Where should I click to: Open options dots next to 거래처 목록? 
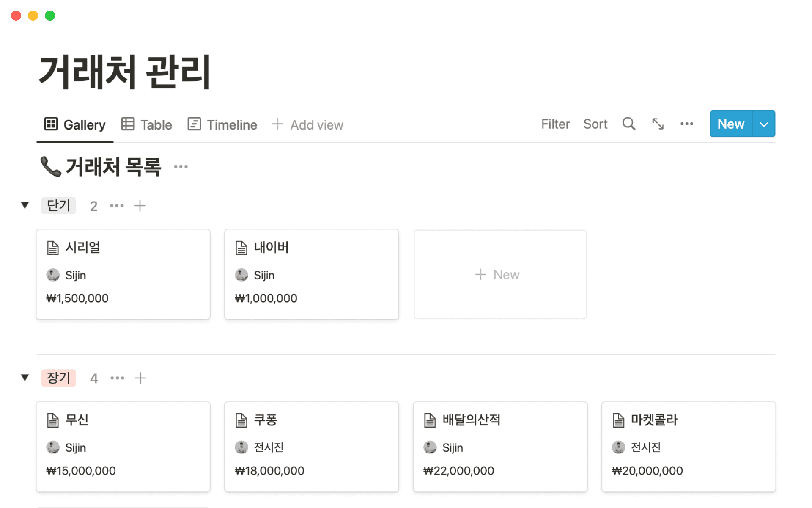[181, 166]
